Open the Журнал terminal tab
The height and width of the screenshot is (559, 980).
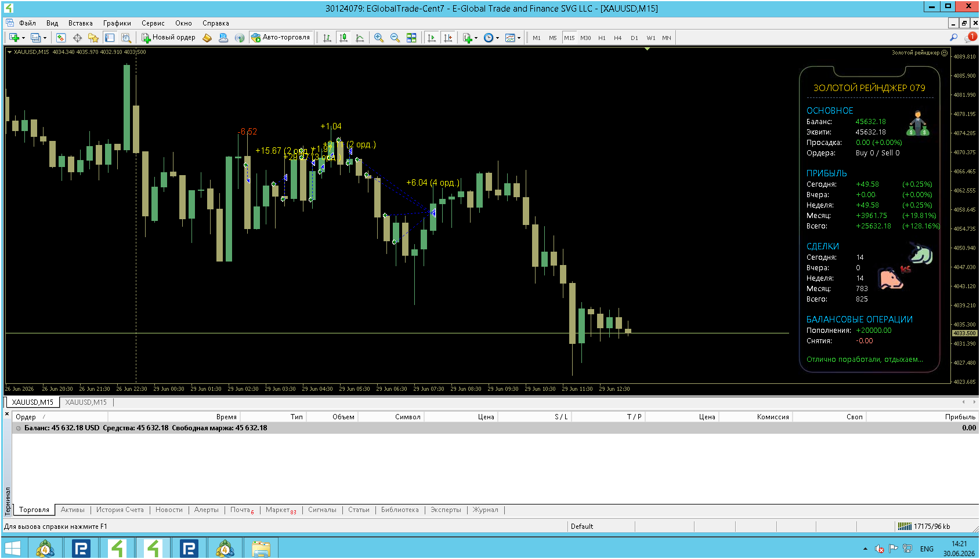pyautogui.click(x=485, y=510)
